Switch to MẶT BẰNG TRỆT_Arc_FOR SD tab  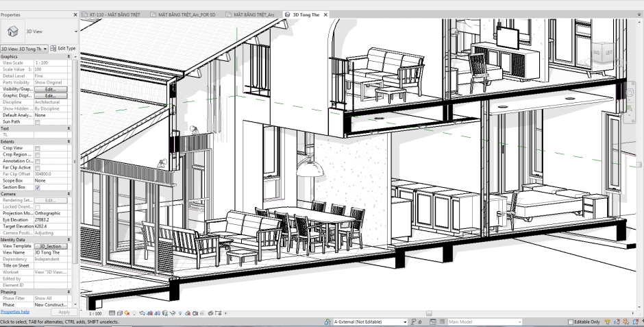tap(186, 14)
